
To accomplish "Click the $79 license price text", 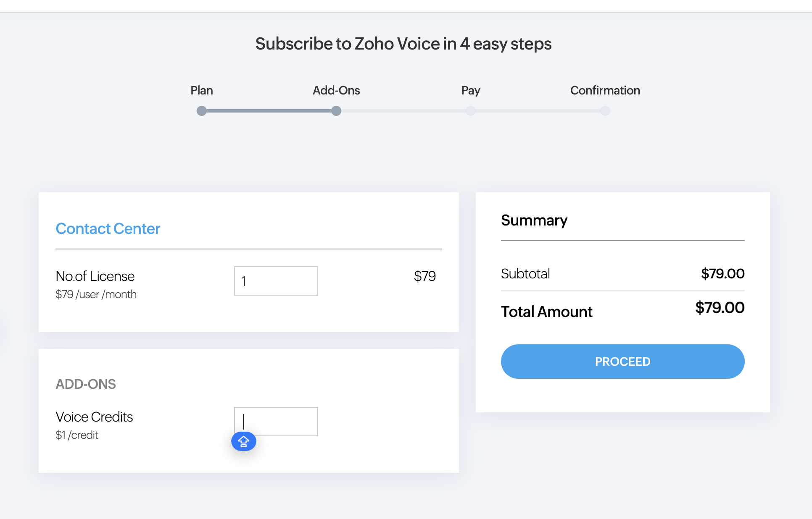I will coord(425,276).
